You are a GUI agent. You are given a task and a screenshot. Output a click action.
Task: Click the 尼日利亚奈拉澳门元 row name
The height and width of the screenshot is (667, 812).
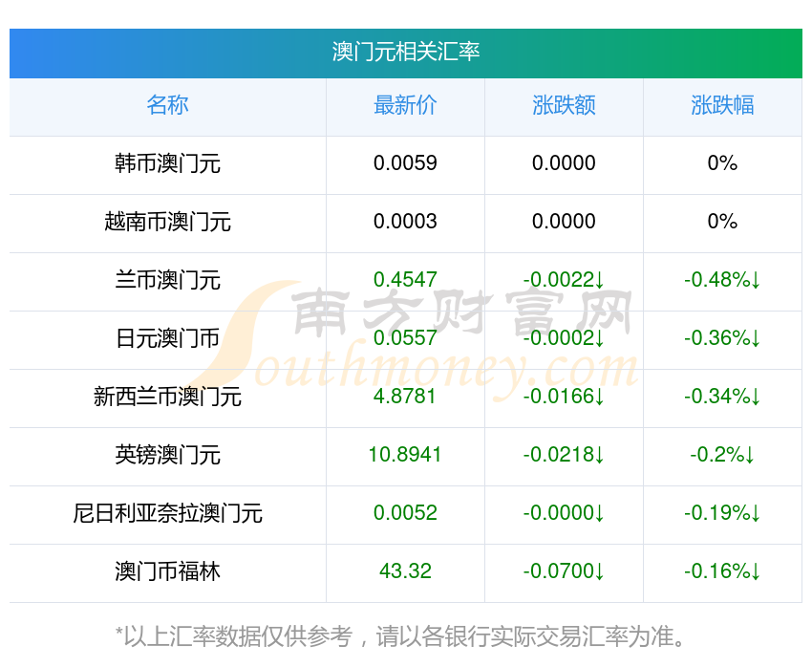pos(167,513)
